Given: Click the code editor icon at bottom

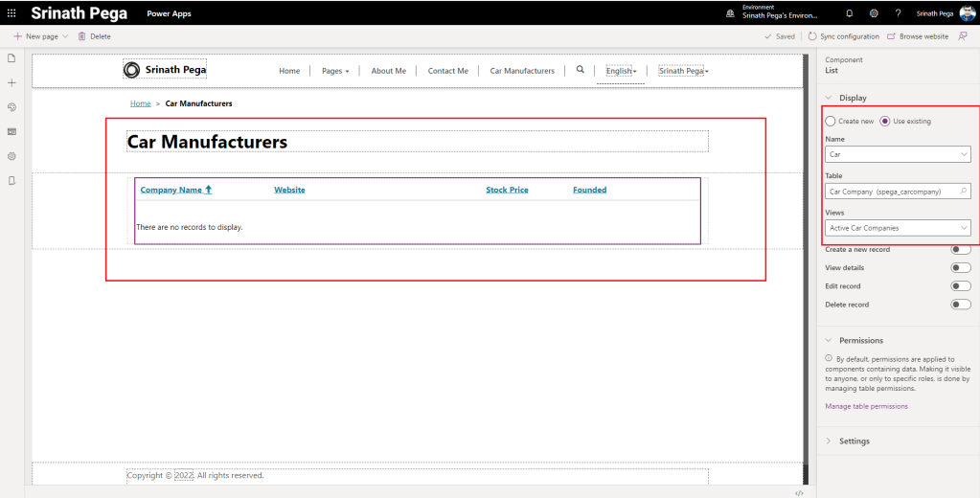Looking at the screenshot, I should coord(799,492).
